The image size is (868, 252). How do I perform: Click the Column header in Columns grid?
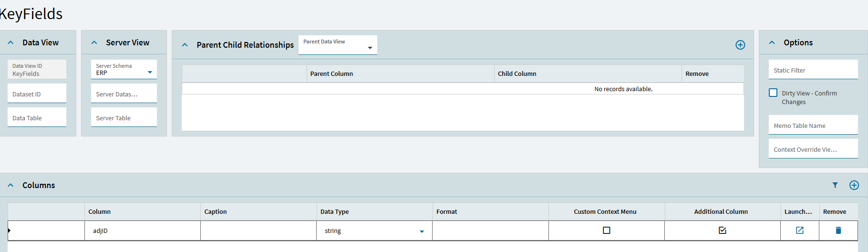(x=99, y=212)
